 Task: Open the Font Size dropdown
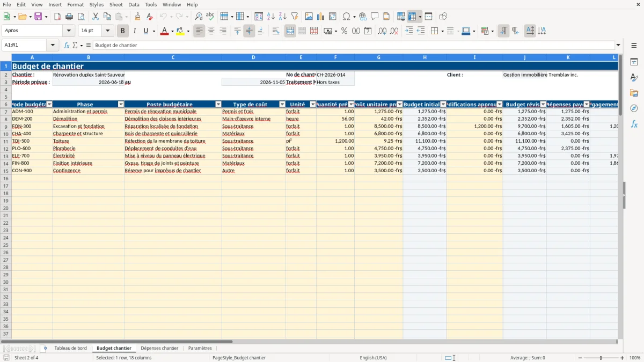(107, 31)
